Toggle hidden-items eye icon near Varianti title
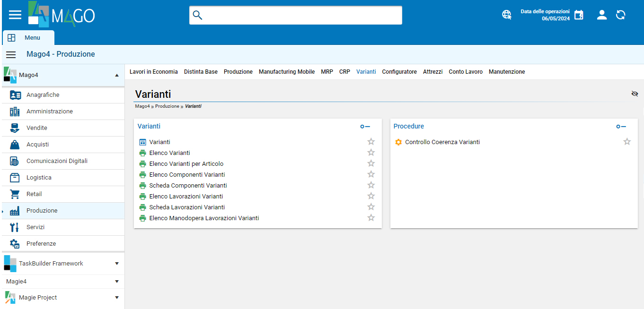644x309 pixels. tap(635, 94)
